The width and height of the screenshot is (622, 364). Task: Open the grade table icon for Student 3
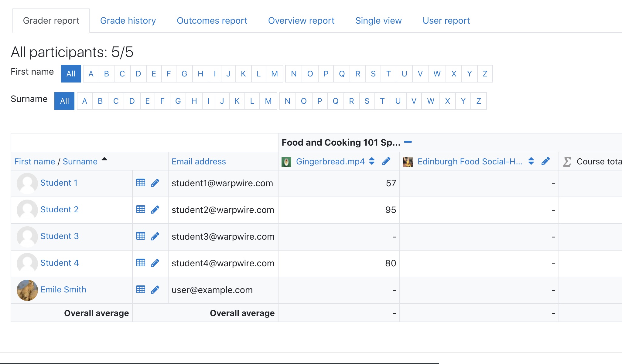tap(141, 236)
